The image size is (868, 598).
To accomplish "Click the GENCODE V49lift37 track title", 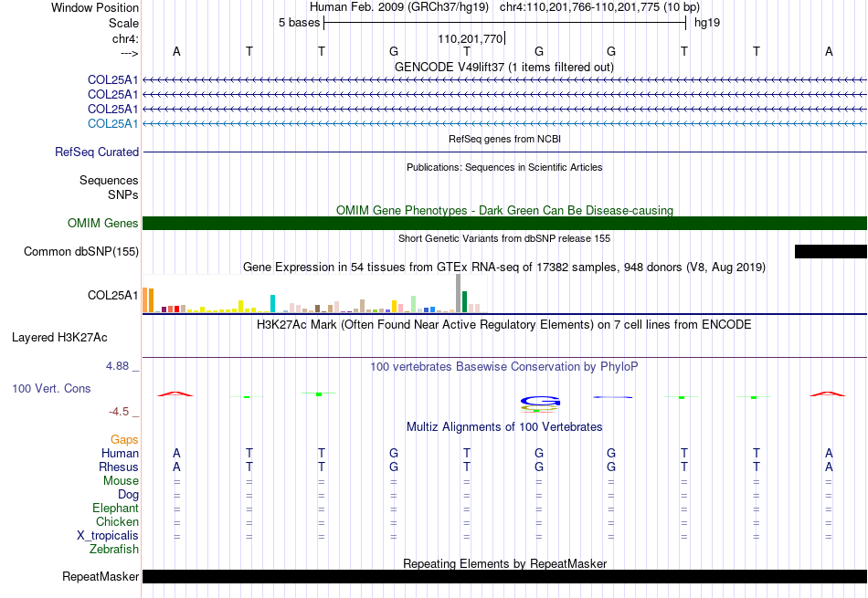I will (x=504, y=67).
